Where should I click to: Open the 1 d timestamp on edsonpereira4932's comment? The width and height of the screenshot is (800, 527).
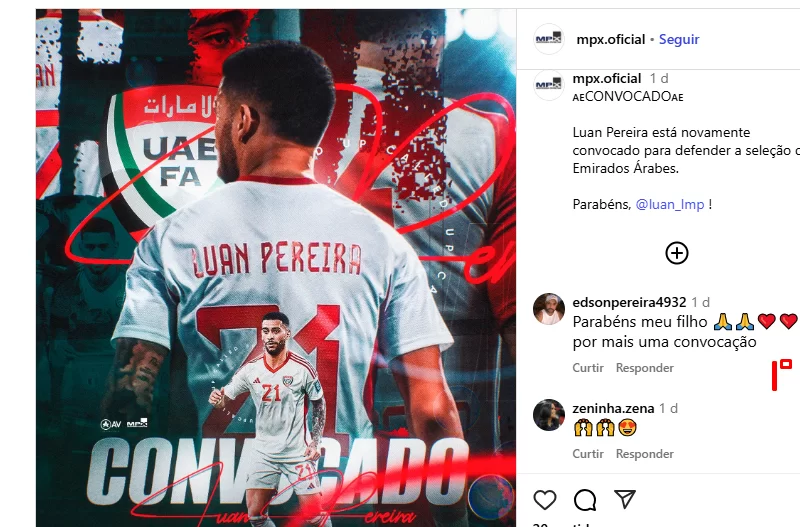(x=701, y=303)
